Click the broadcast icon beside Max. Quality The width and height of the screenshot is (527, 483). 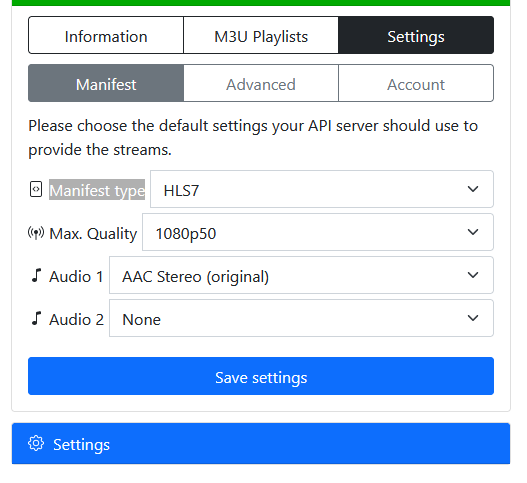click(36, 233)
